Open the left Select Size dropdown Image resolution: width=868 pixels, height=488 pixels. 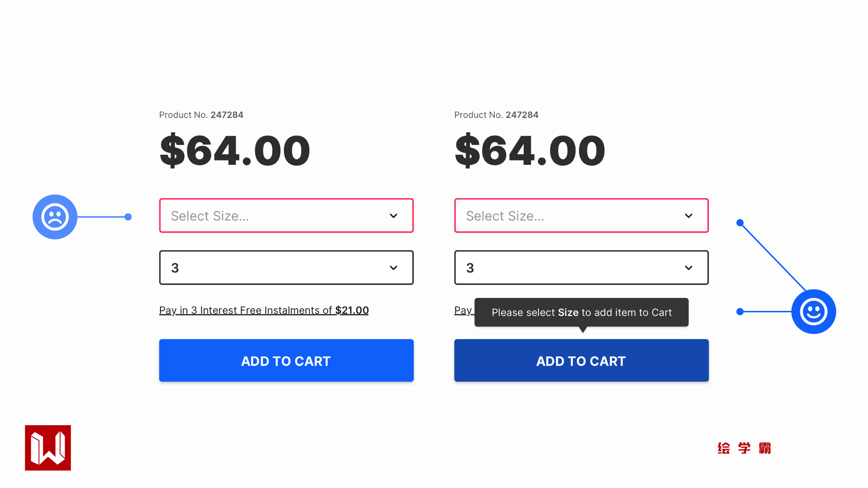click(286, 216)
